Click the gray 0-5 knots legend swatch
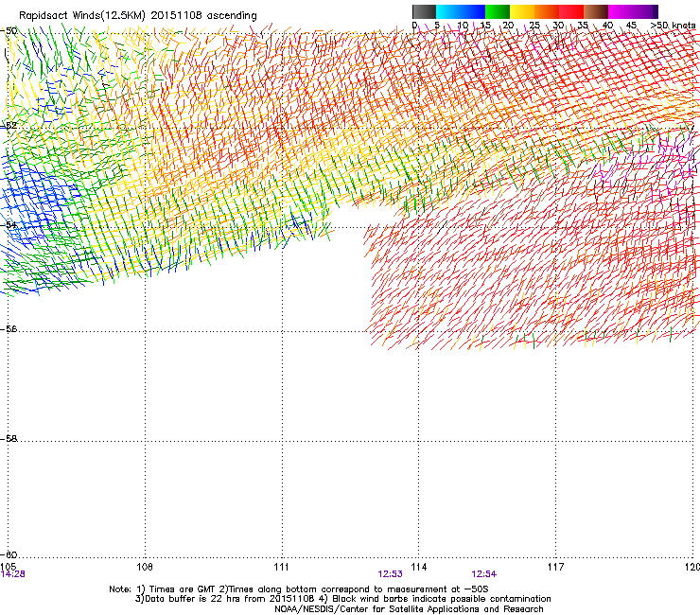Screen dimensions: 700x615 (x=424, y=11)
